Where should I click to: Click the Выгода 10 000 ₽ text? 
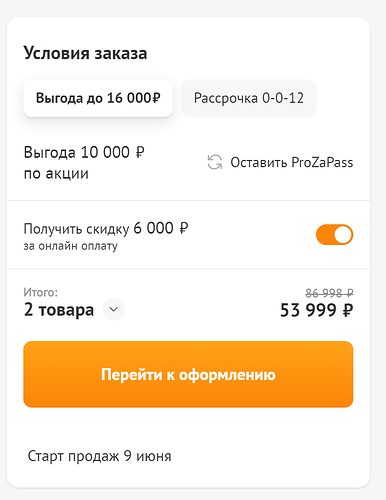pyautogui.click(x=84, y=152)
